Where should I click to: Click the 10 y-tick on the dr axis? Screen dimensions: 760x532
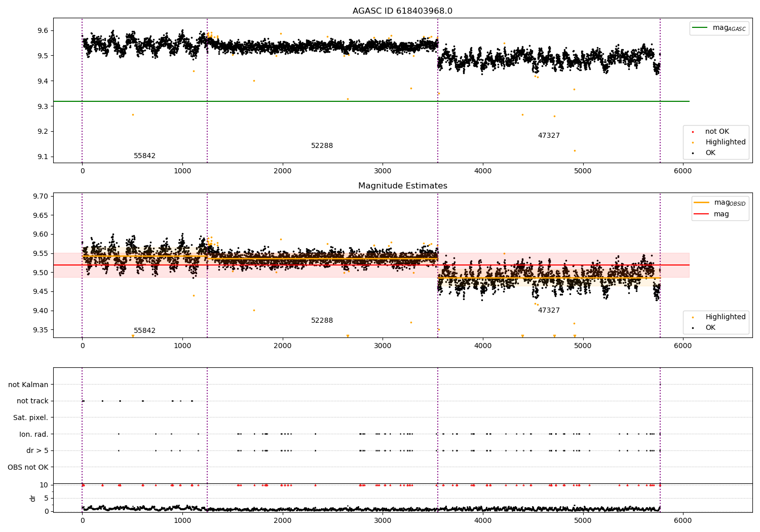(44, 485)
